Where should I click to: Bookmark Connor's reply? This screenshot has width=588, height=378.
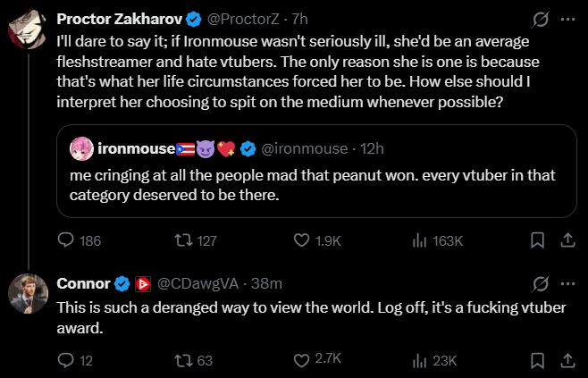pyautogui.click(x=537, y=360)
